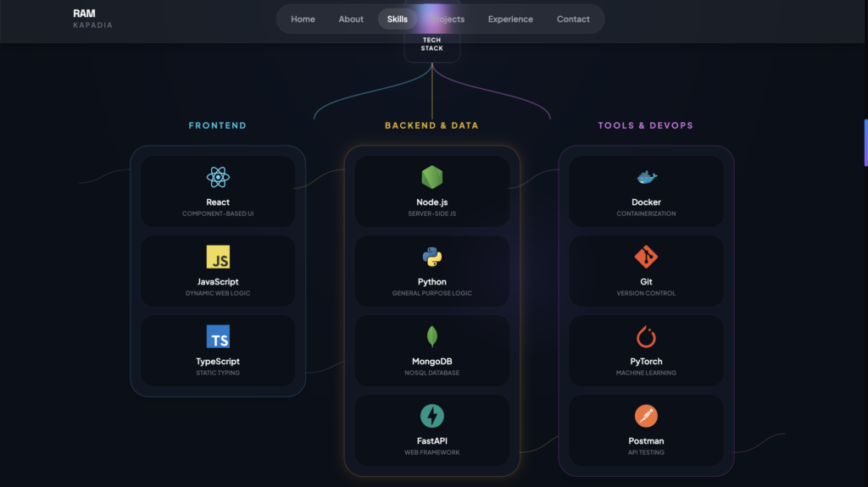Screen dimensions: 868x487
Task: Click the Docker card title
Action: pos(646,202)
